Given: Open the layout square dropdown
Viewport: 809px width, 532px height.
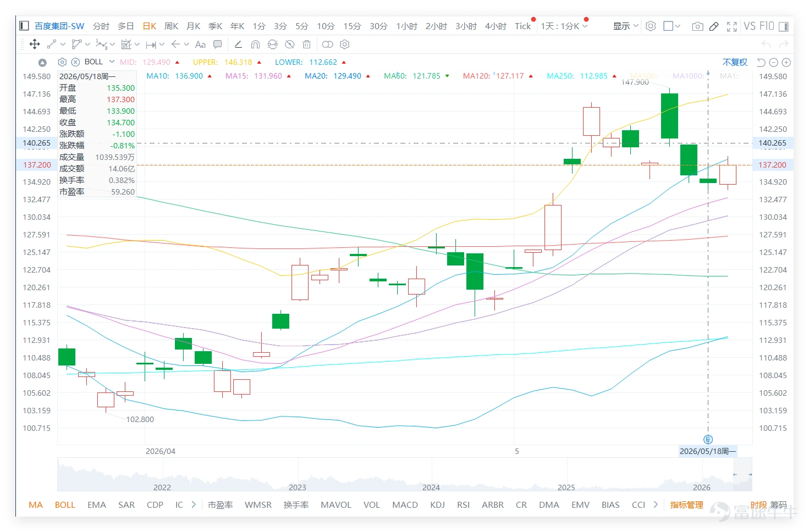Looking at the screenshot, I should pos(672,26).
